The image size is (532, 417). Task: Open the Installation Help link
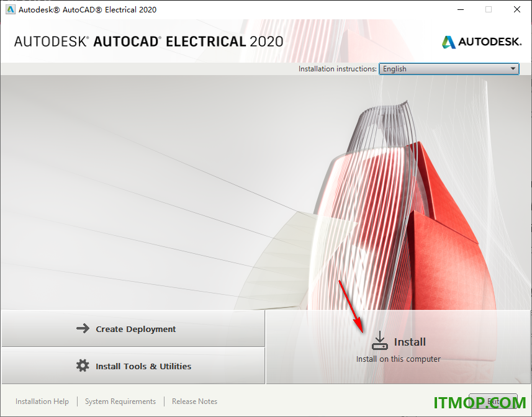(42, 401)
